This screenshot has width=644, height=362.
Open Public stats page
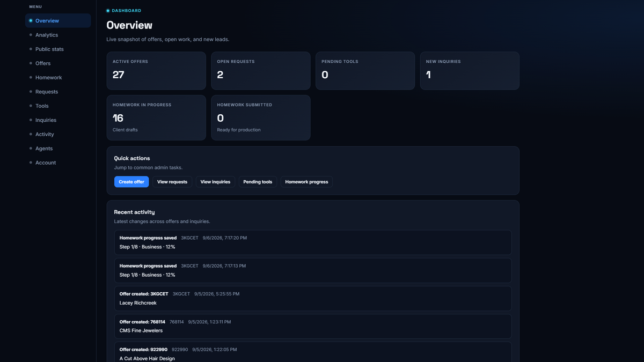coord(58,49)
